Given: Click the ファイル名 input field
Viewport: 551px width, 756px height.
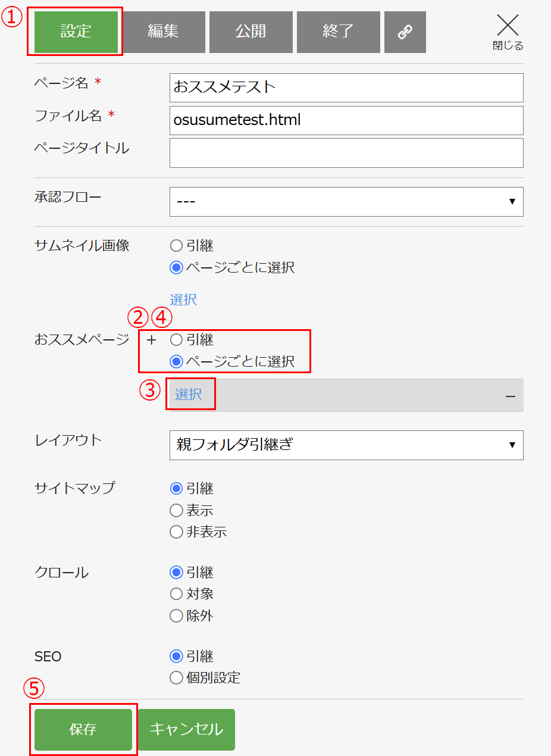Looking at the screenshot, I should click(x=346, y=120).
